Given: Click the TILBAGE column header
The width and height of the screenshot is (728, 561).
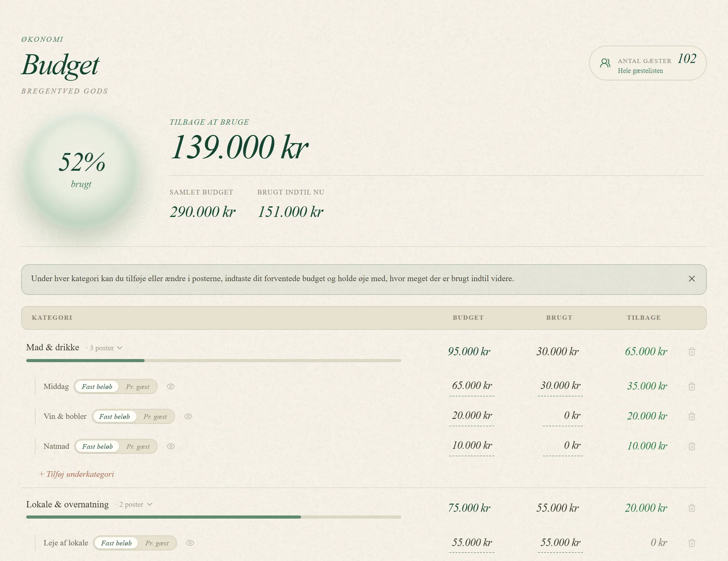Looking at the screenshot, I should [x=644, y=318].
